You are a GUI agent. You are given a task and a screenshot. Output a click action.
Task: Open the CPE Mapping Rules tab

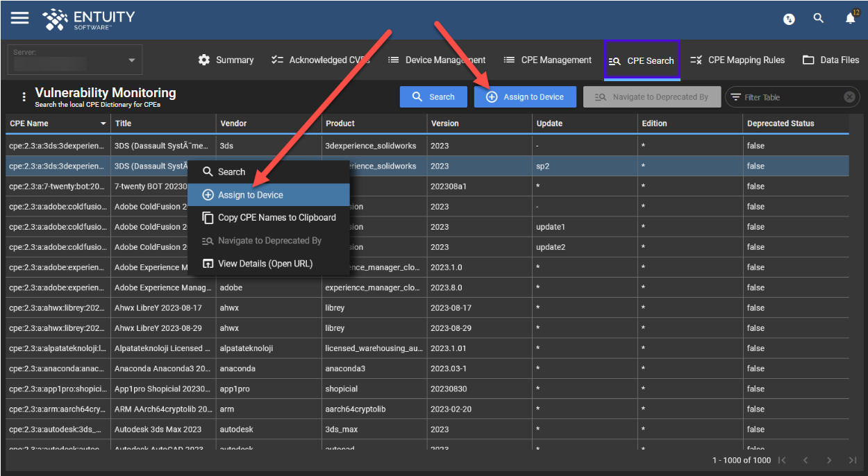point(737,60)
